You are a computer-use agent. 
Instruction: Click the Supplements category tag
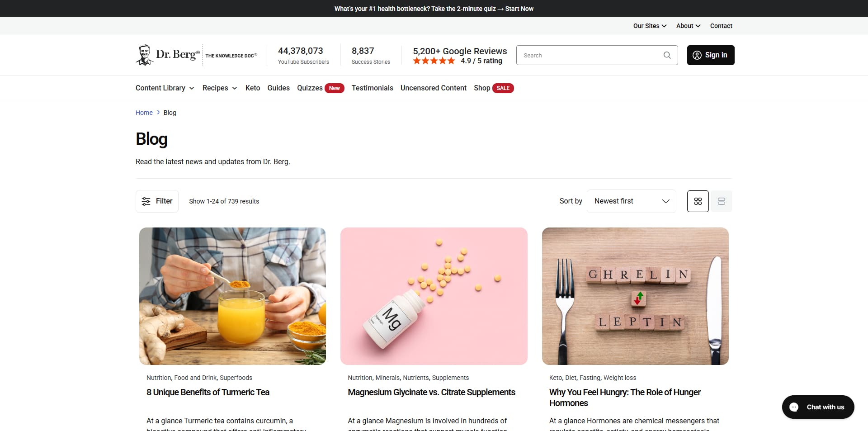[450, 378]
